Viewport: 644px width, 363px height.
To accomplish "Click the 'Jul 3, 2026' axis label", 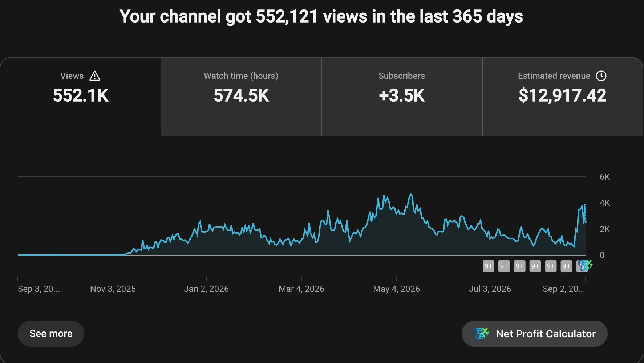I will tap(490, 289).
